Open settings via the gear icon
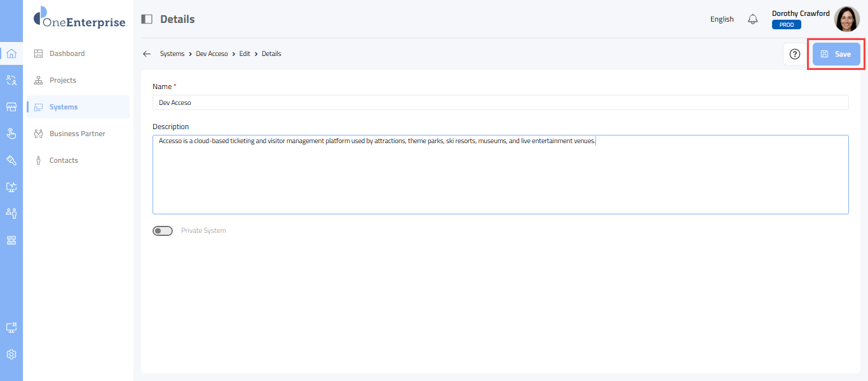The image size is (868, 381). [11, 354]
